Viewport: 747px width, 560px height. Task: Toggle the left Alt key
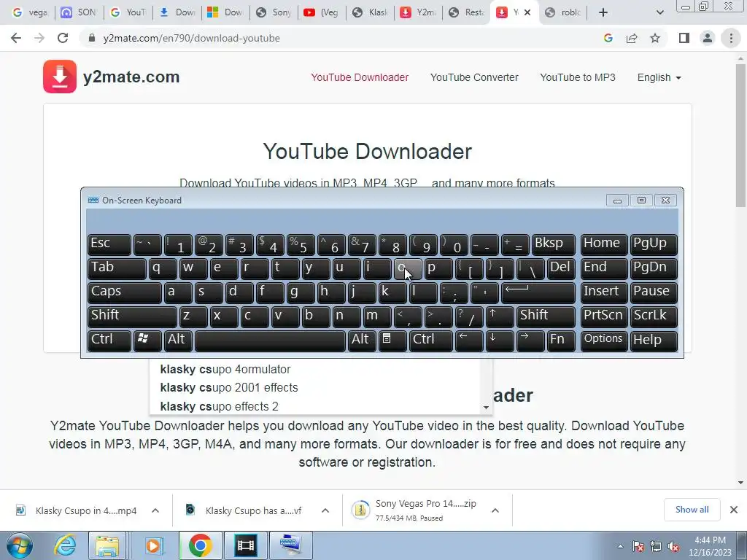(x=178, y=340)
